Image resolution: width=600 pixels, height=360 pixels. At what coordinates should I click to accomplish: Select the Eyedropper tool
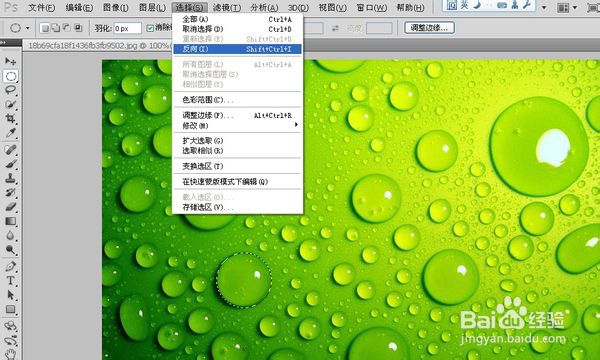pos(10,133)
